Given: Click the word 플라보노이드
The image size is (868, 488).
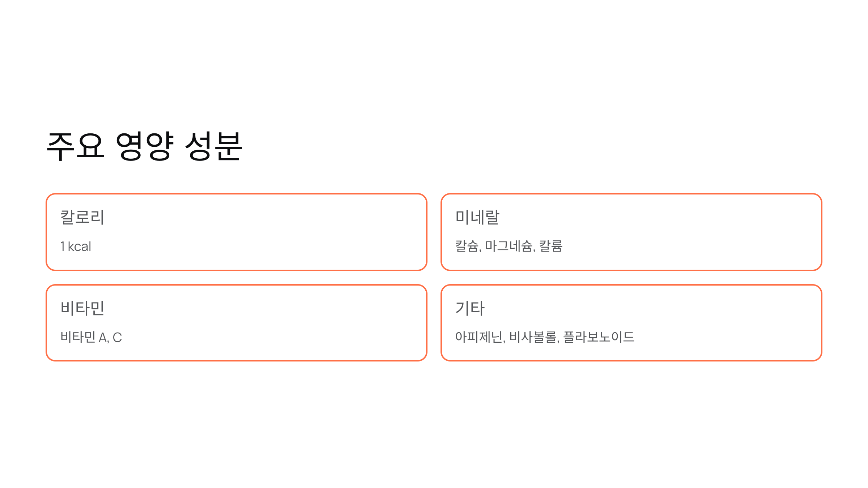Looking at the screenshot, I should (x=599, y=337).
